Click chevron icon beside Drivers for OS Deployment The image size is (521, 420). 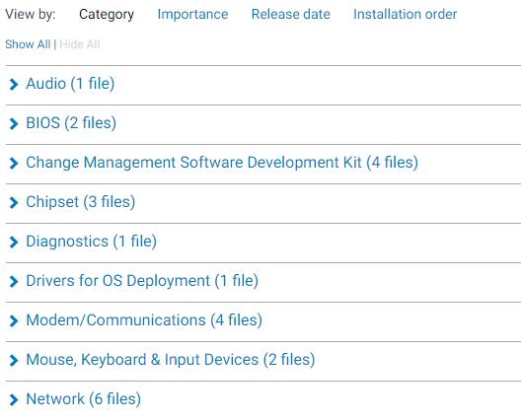(x=14, y=282)
